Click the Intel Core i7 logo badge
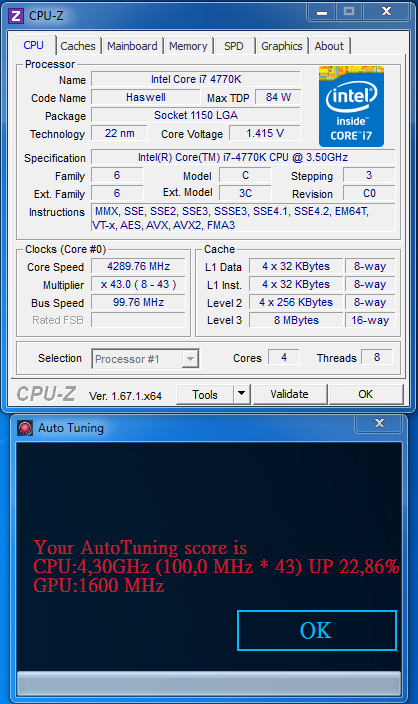 [x=351, y=106]
